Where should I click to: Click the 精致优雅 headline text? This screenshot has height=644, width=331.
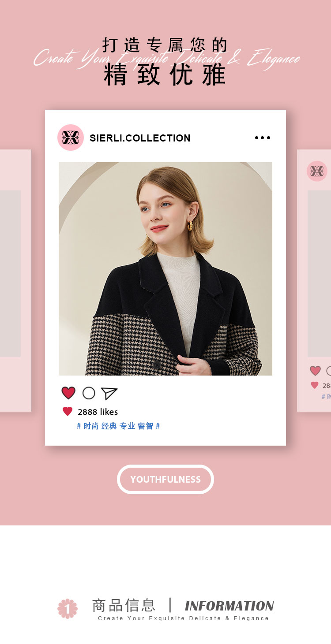click(x=165, y=75)
